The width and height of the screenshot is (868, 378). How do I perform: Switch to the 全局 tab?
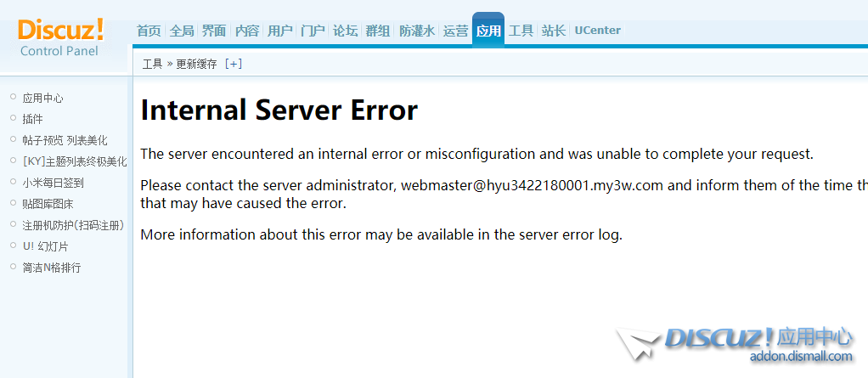click(182, 31)
